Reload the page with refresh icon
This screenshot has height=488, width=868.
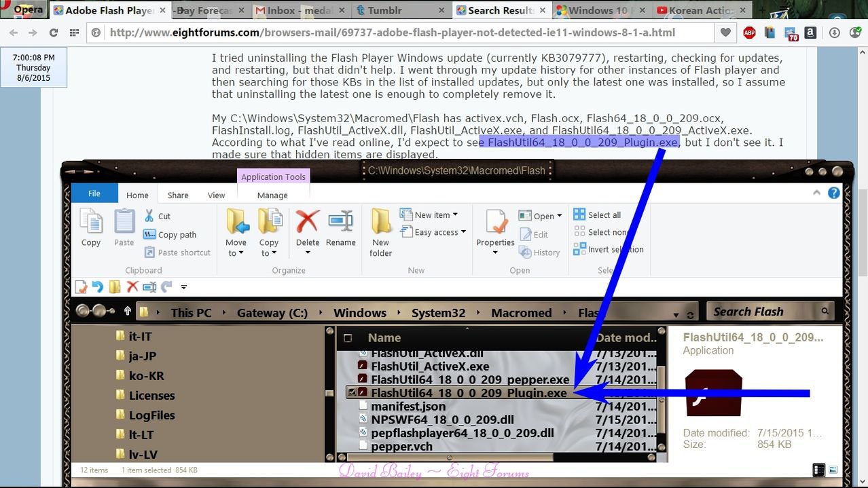coord(53,33)
